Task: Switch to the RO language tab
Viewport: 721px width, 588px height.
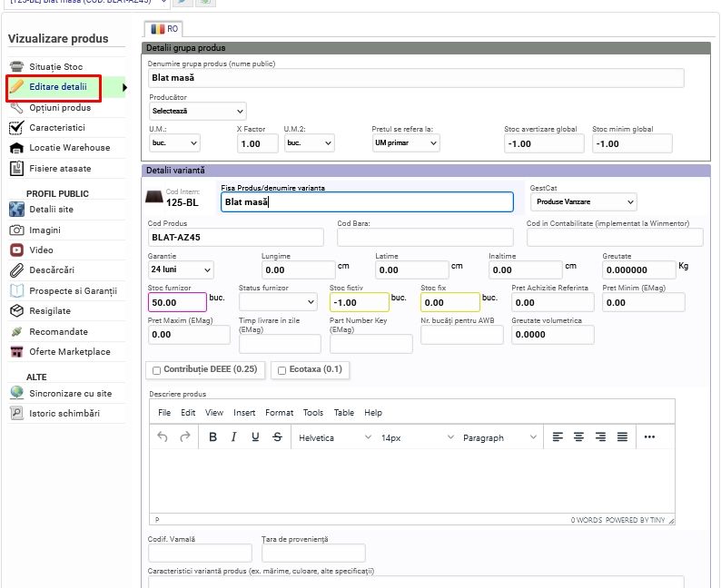Action: pos(165,29)
